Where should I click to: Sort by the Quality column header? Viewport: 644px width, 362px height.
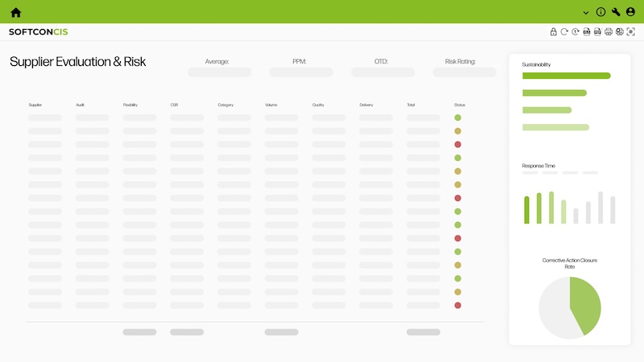(318, 105)
